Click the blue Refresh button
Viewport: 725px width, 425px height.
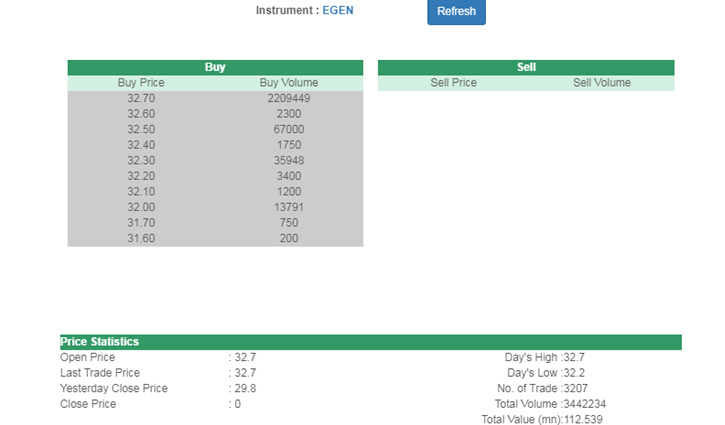456,12
